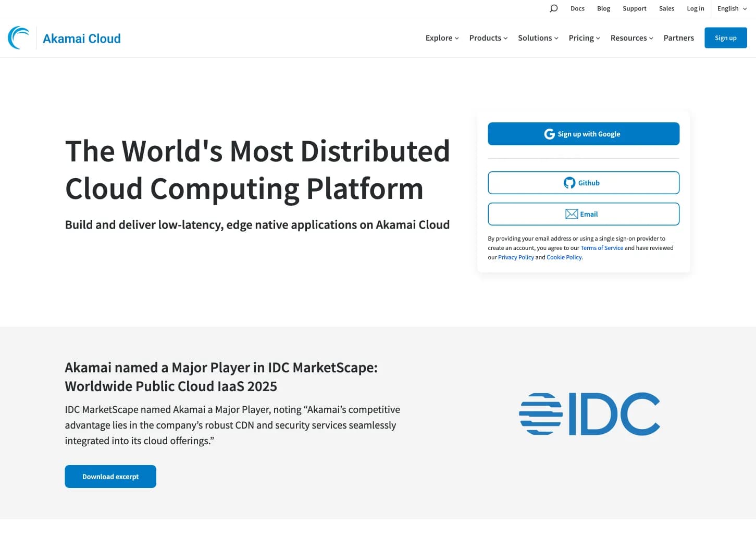Sign up using the Github option

[584, 183]
